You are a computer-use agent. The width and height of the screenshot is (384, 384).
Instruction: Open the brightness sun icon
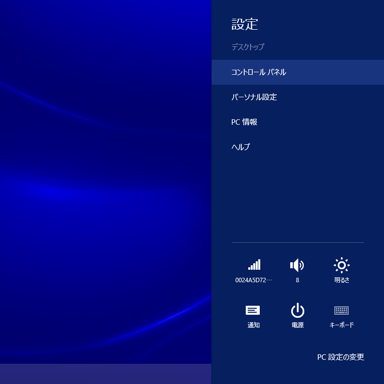coord(342,265)
